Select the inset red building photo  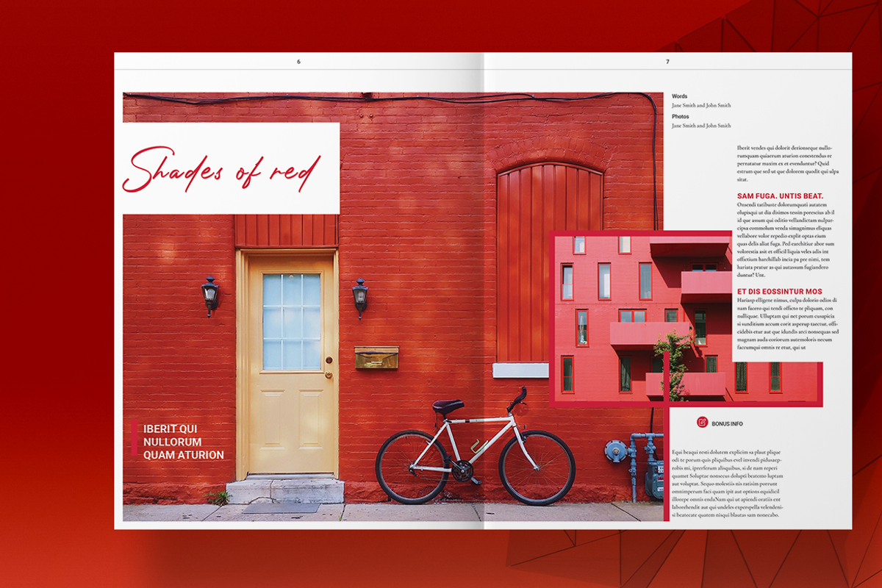(685, 318)
